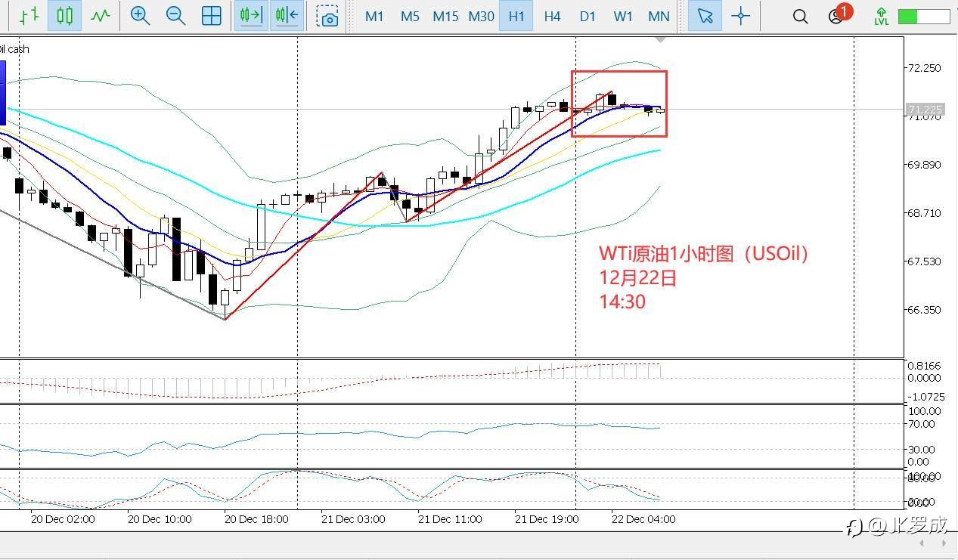This screenshot has height=560, width=958.
Task: Select candlestick chart mode
Action: 64,15
